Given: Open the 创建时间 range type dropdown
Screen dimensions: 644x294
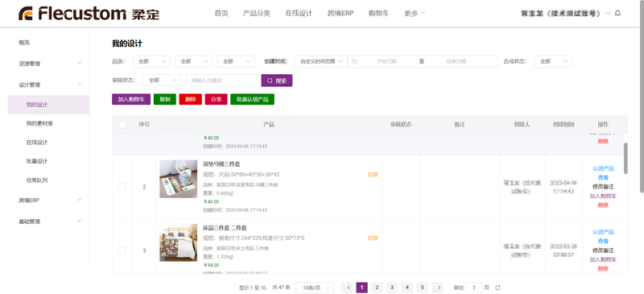Looking at the screenshot, I should click(320, 61).
